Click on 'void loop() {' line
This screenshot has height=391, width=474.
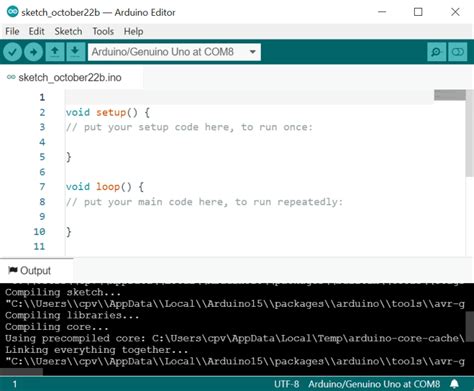(x=105, y=187)
